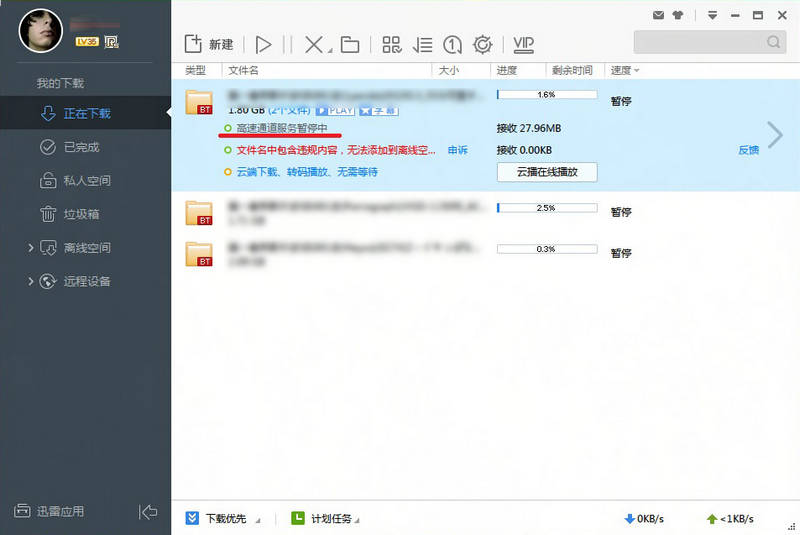
Task: Click in the search input field
Action: (x=699, y=43)
